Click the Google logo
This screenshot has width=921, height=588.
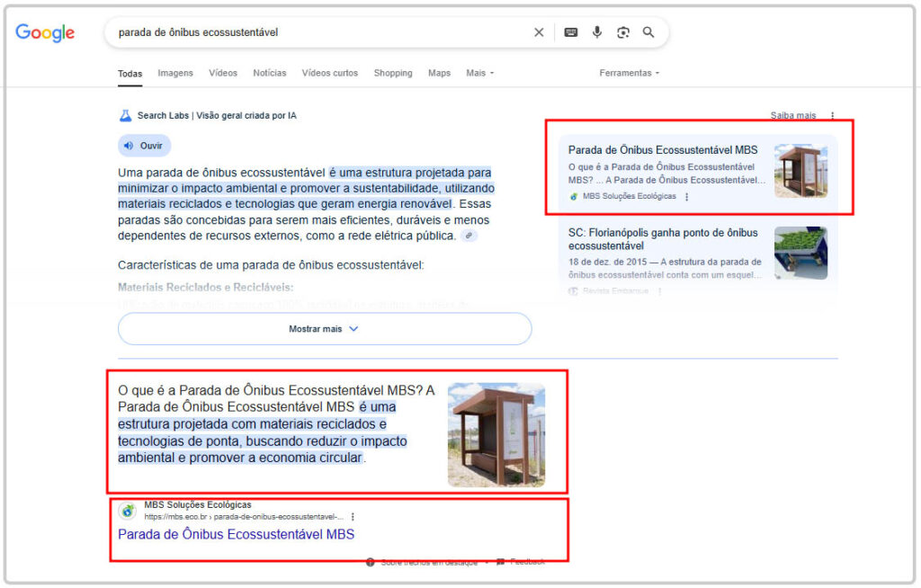pos(45,32)
